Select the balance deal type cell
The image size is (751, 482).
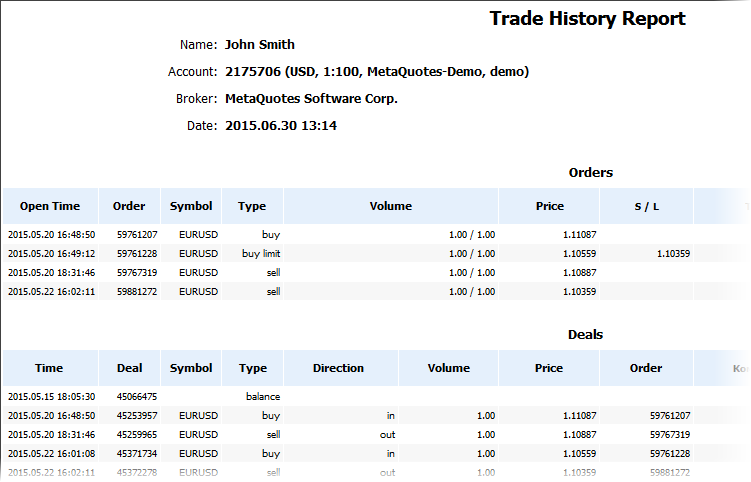click(263, 397)
